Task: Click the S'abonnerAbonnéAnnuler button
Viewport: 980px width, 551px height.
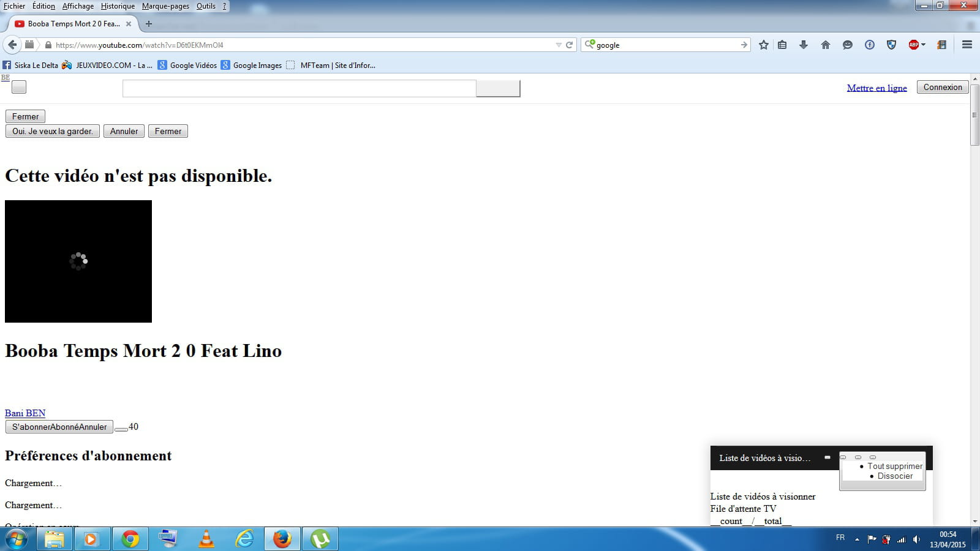Action: point(59,427)
